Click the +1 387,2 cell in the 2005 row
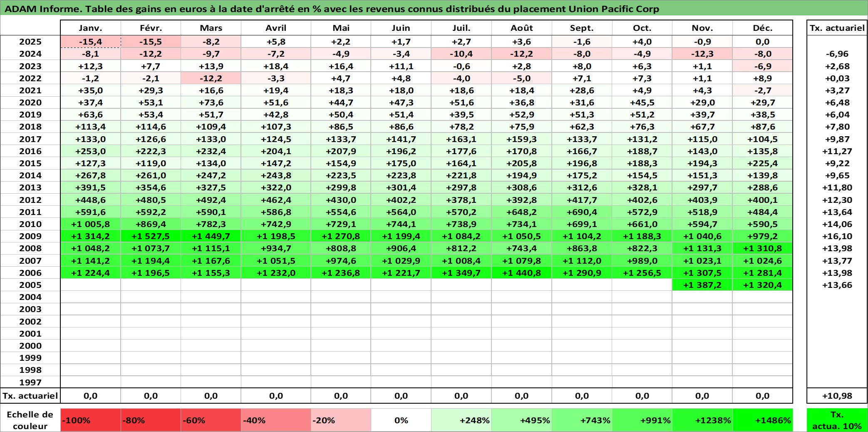 point(702,285)
